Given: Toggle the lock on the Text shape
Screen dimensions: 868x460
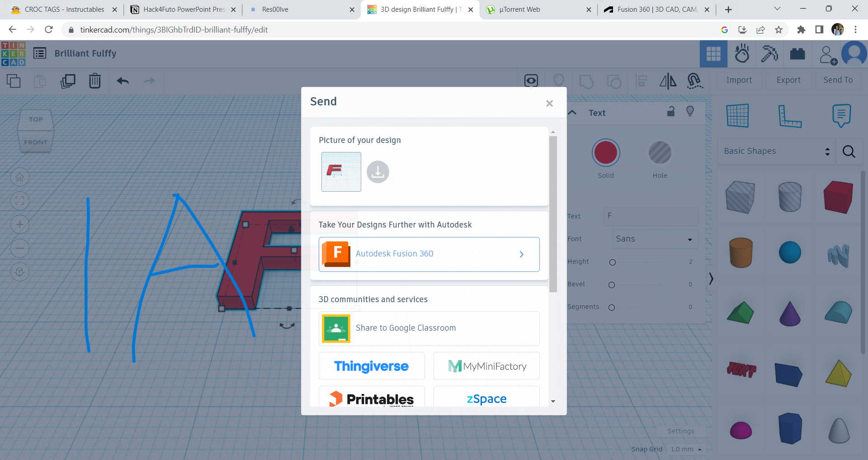Looking at the screenshot, I should point(670,111).
